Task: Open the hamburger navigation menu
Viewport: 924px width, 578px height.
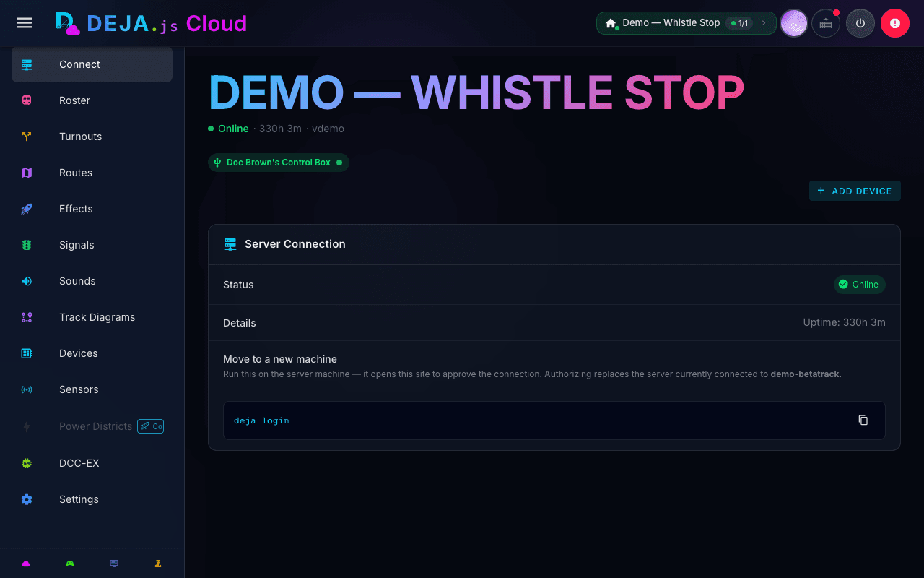Action: click(x=25, y=23)
